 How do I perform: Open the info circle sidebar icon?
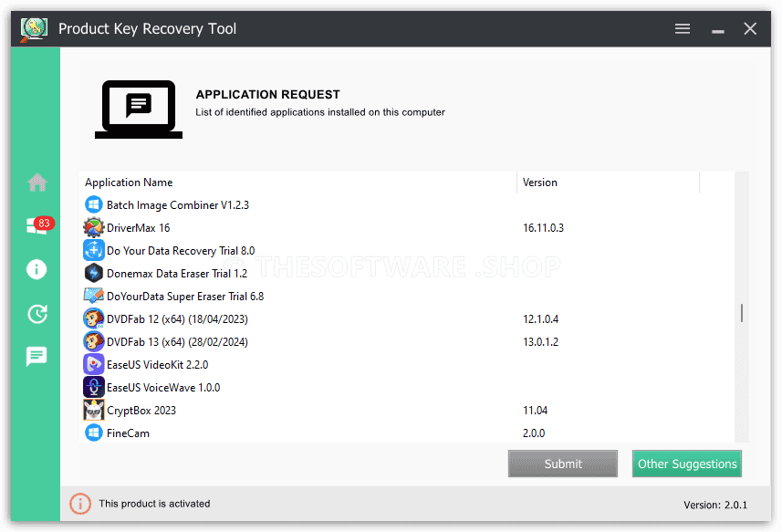coord(36,269)
